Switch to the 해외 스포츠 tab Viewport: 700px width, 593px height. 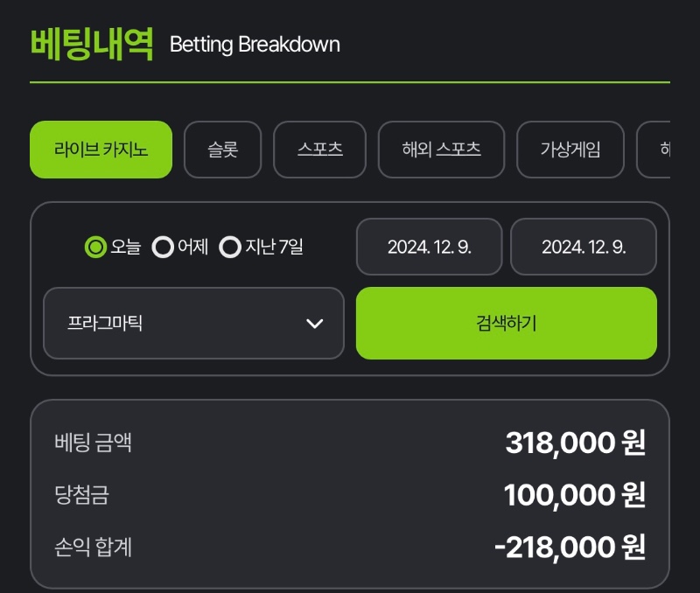441,150
